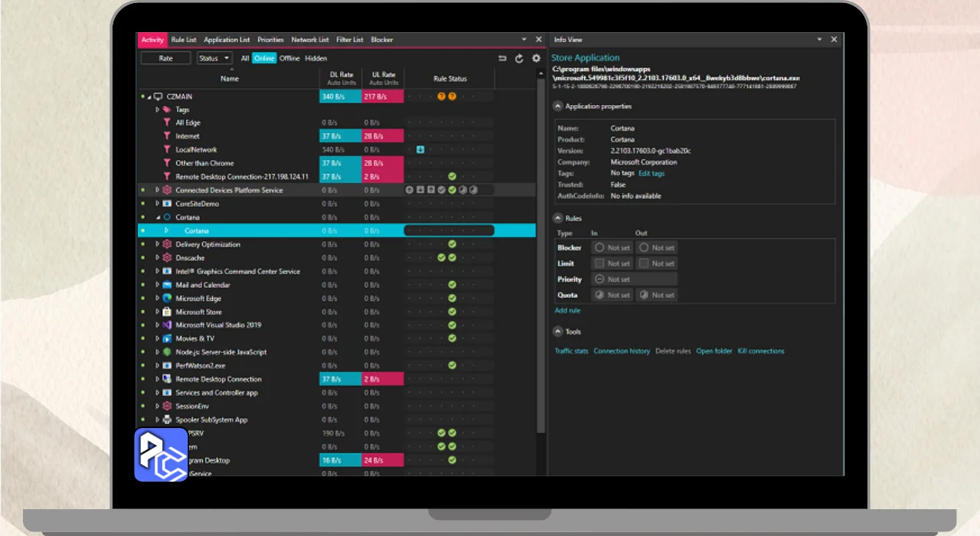This screenshot has height=536, width=980.
Task: Open the Filter List tab
Action: pyautogui.click(x=350, y=40)
